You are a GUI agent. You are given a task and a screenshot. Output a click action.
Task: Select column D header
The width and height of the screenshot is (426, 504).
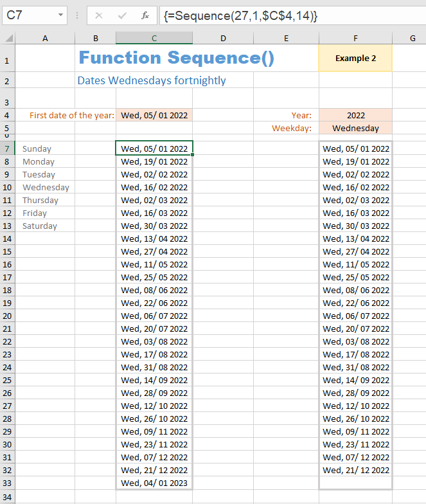pyautogui.click(x=223, y=39)
